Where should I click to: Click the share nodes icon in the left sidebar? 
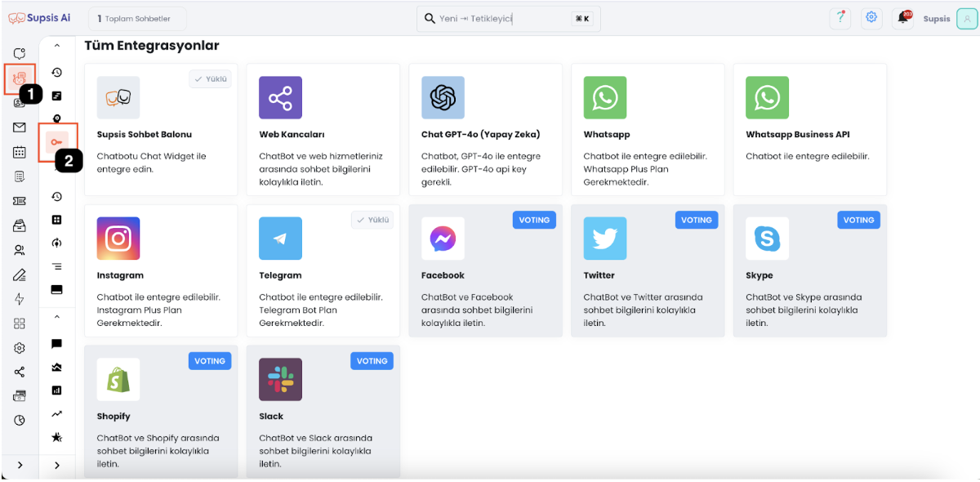click(20, 373)
